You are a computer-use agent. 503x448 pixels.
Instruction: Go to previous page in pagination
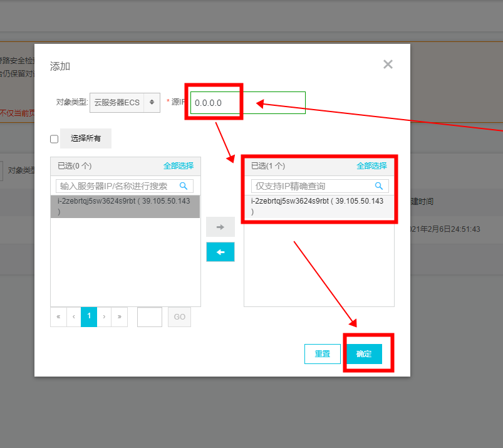(x=73, y=317)
